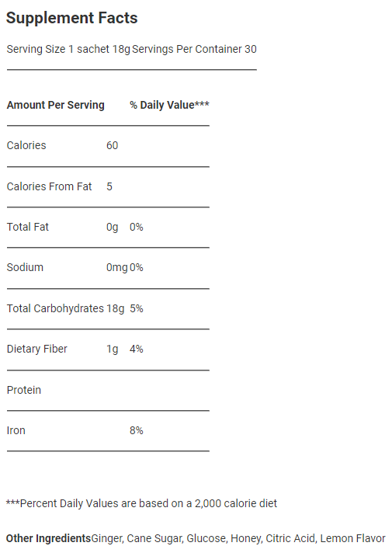Click the Sodium 0mg amount
The width and height of the screenshot is (392, 553).
click(x=116, y=268)
